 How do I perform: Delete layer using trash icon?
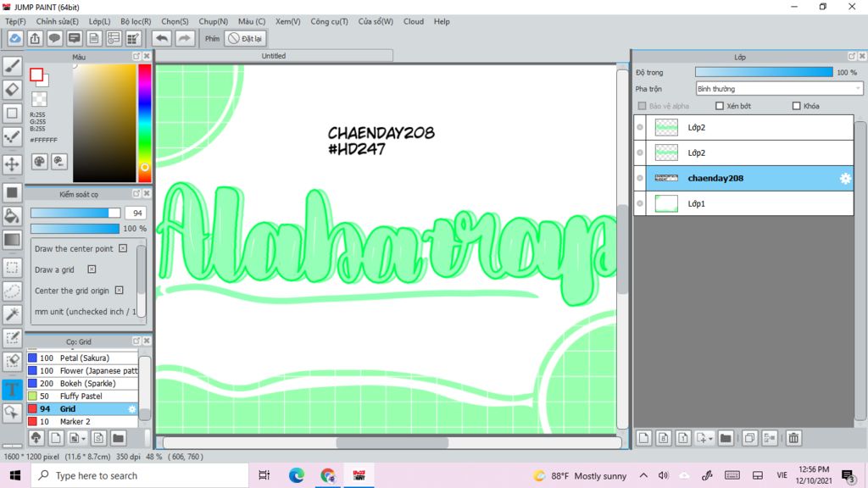point(793,438)
